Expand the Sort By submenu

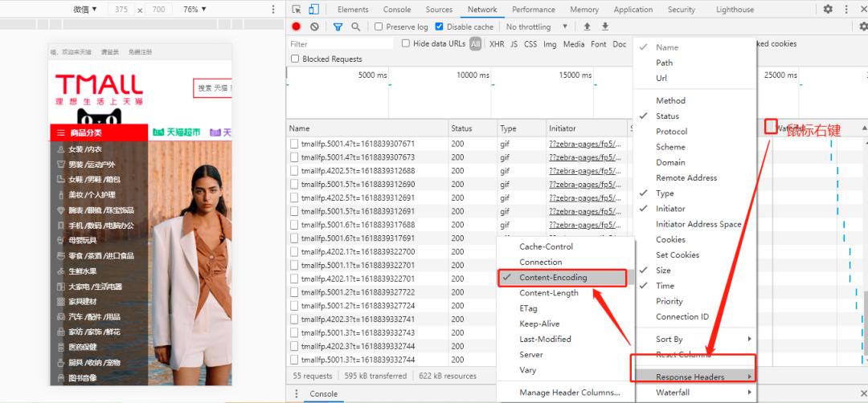click(x=695, y=340)
